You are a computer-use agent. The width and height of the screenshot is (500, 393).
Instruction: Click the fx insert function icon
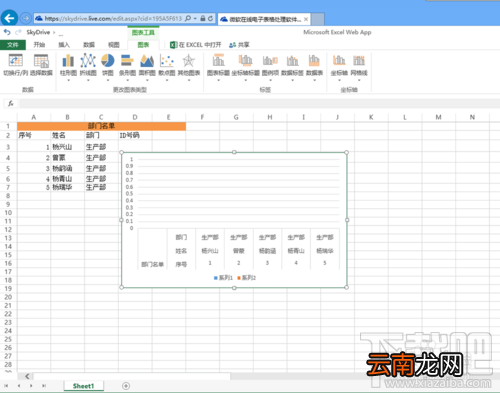11,104
